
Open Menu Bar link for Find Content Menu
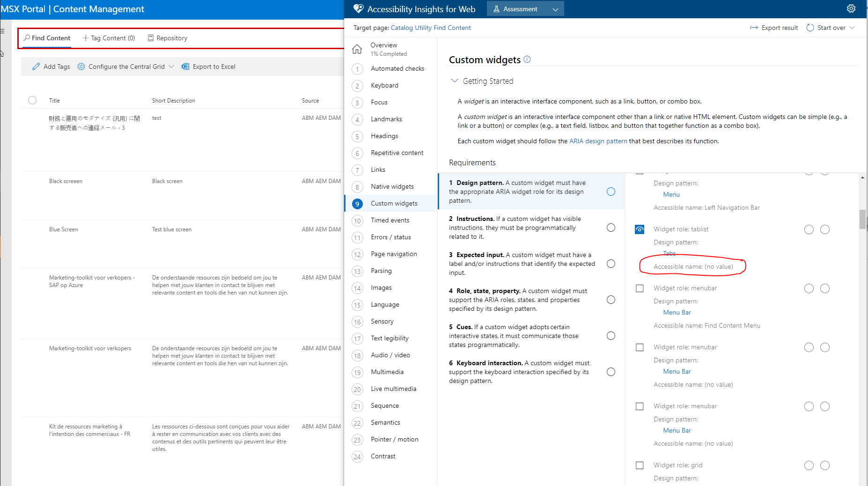677,312
